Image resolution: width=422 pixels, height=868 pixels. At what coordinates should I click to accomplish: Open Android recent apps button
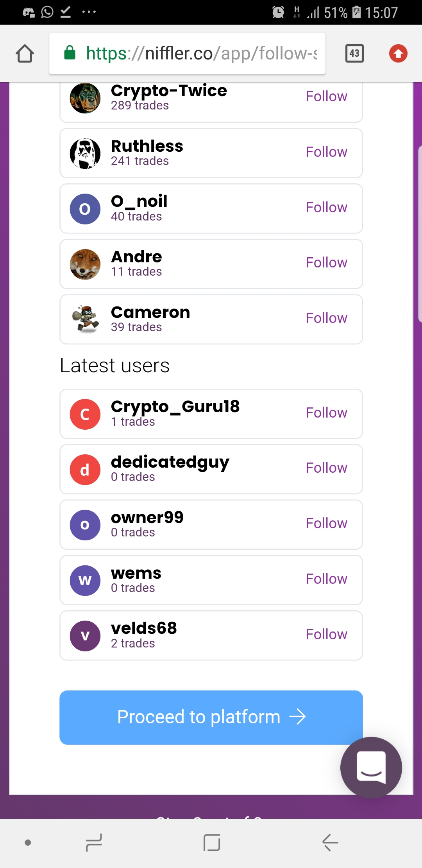click(94, 842)
